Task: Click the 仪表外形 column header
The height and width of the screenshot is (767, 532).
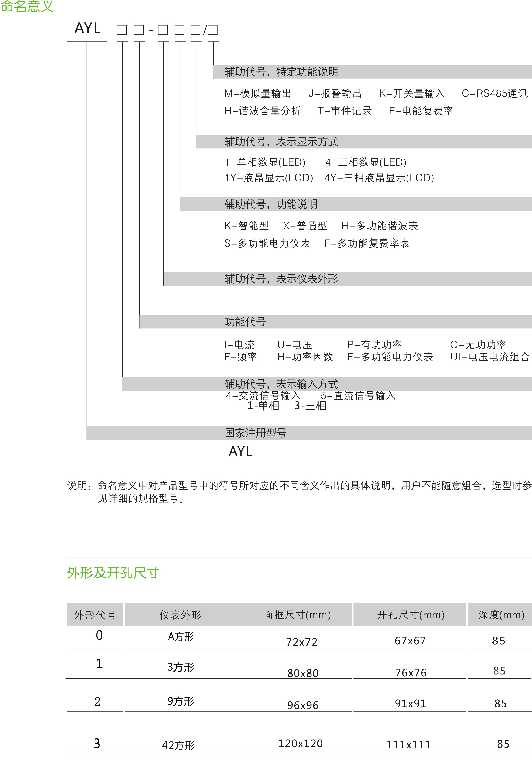Action: (180, 615)
